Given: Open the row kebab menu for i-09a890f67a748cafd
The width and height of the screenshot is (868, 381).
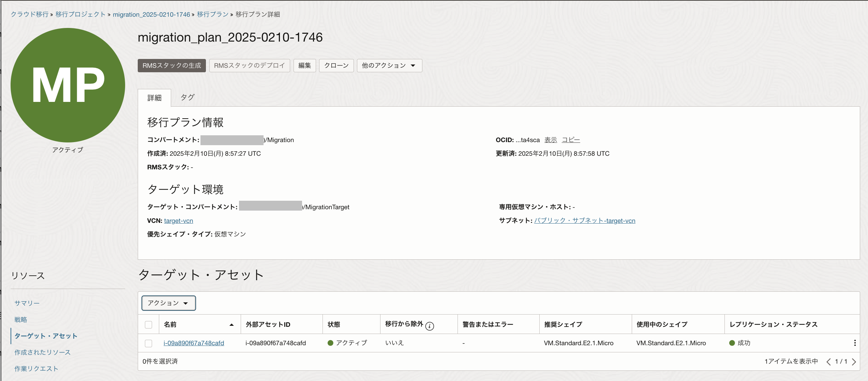Looking at the screenshot, I should pos(855,343).
